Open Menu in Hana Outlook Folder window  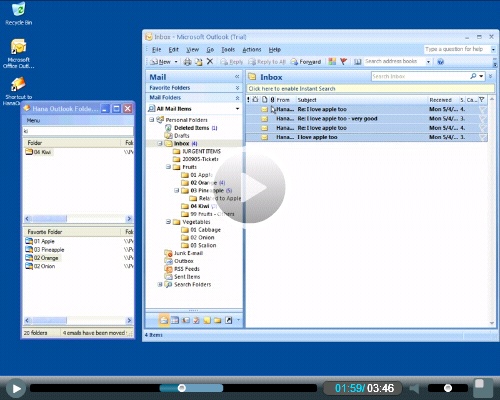(x=33, y=120)
